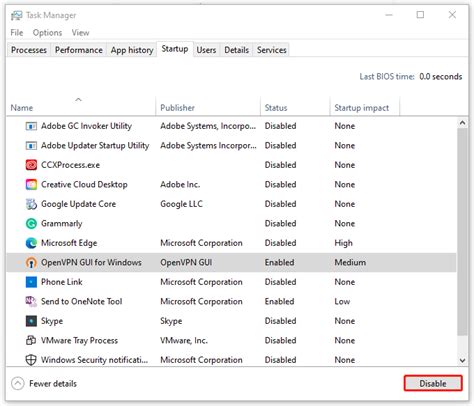The image size is (474, 406).
Task: Switch to the Users tab
Action: (206, 50)
